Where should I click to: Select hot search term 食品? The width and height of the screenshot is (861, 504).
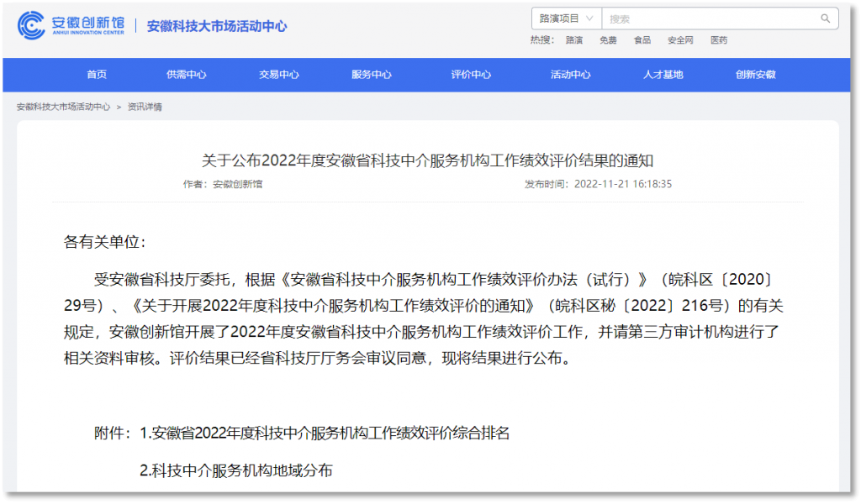[642, 39]
